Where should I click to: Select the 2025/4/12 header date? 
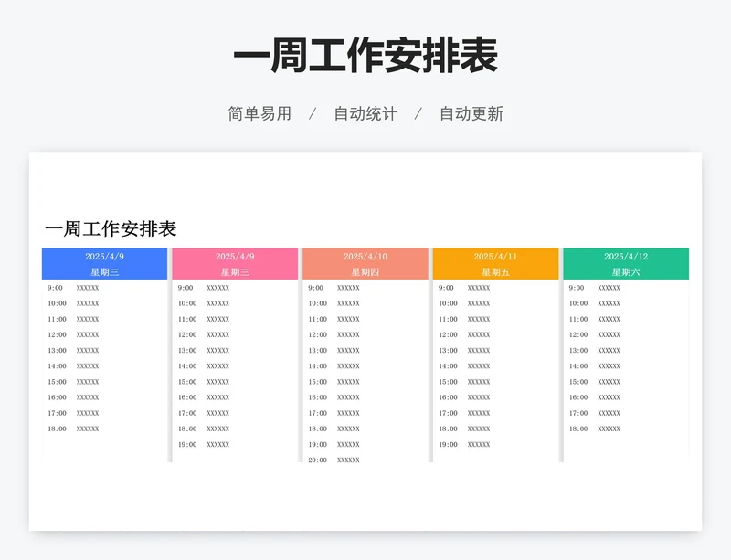[626, 257]
